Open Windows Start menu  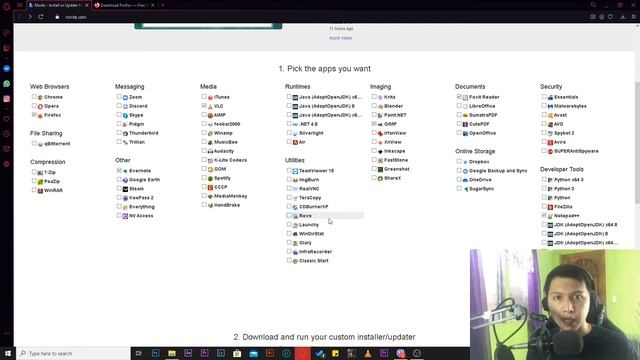pyautogui.click(x=8, y=353)
